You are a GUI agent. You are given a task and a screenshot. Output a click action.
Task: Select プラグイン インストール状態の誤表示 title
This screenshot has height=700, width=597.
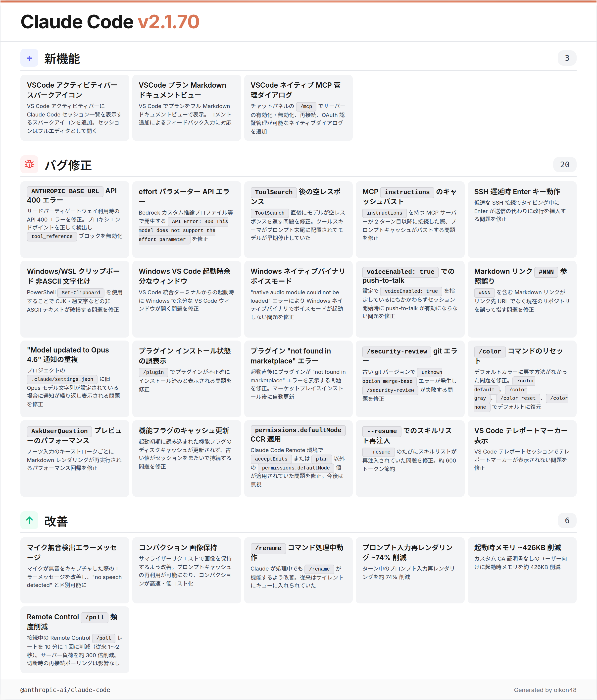coord(185,356)
